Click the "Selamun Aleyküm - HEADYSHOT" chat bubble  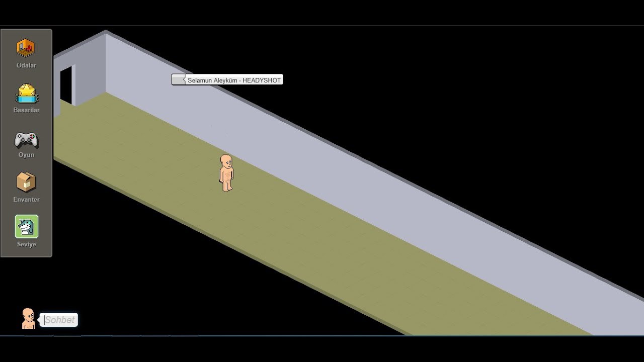227,80
